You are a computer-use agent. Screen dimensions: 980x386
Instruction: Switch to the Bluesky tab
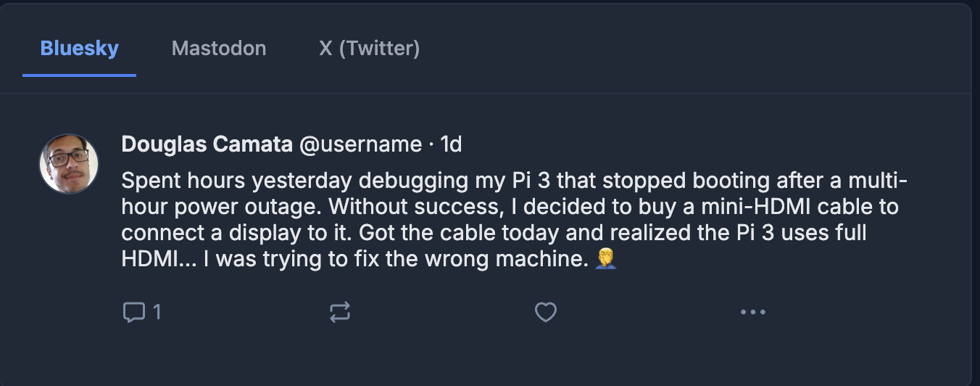tap(80, 49)
